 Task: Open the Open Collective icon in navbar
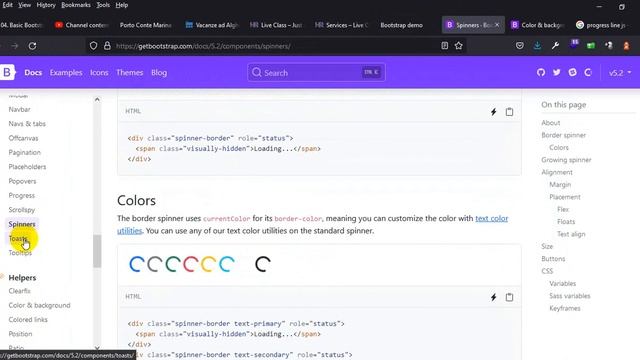[588, 73]
